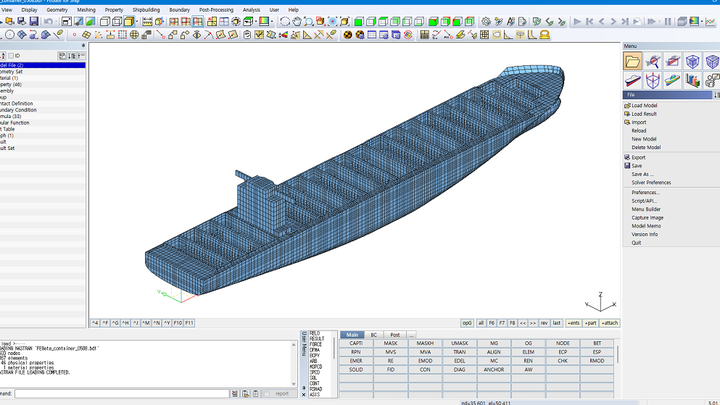
Task: Click the +attach button below viewport
Action: [x=608, y=323]
